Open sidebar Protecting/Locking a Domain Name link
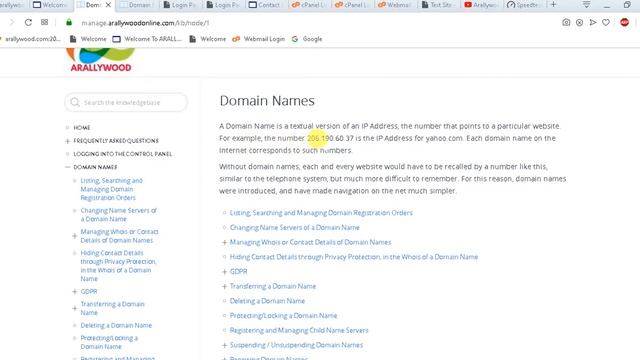Image resolution: width=640 pixels, height=360 pixels. (109, 342)
